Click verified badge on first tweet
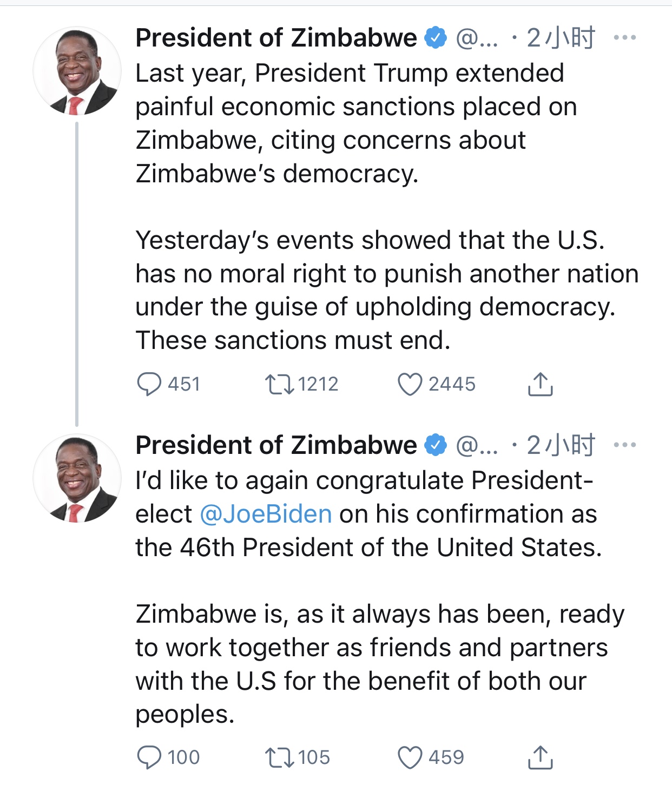This screenshot has height=785, width=672. (x=436, y=38)
